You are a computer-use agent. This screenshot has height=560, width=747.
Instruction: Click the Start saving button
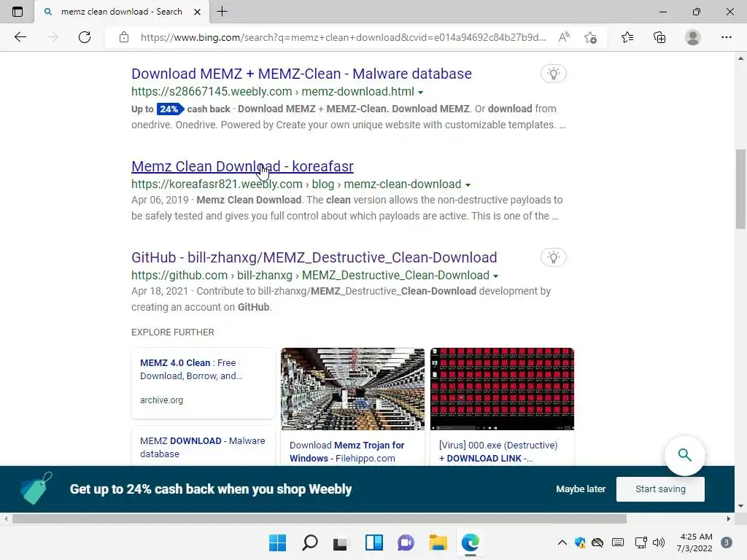(660, 489)
